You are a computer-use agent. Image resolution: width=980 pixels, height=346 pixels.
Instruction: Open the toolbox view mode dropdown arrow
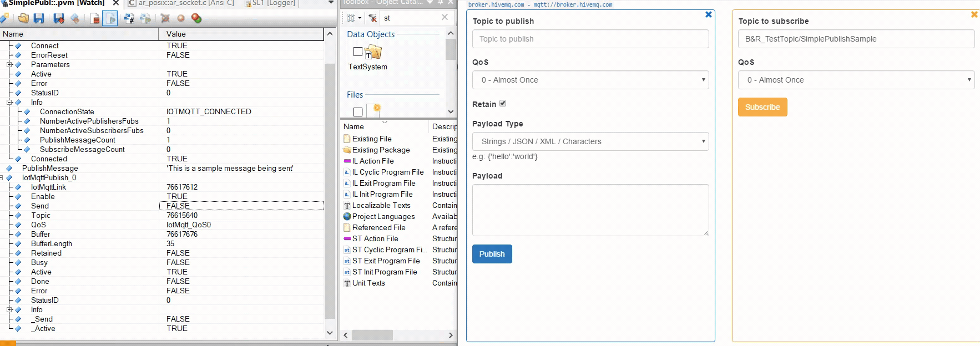360,18
